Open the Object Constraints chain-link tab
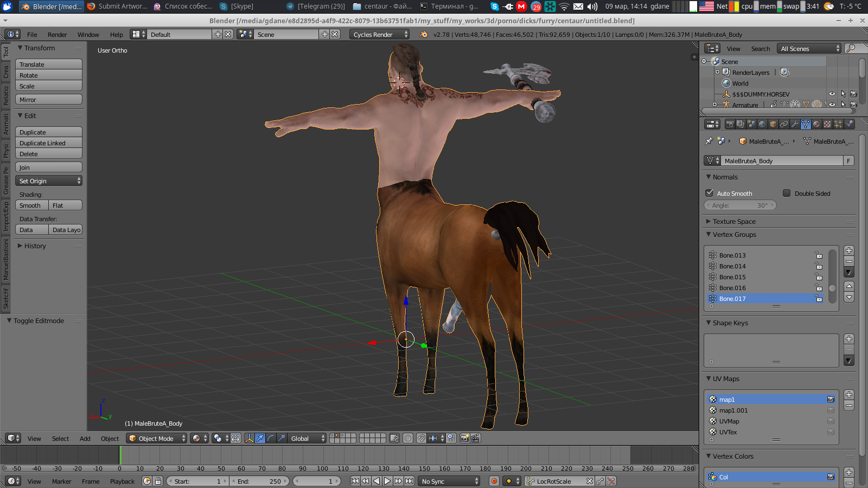868x488 pixels. coord(784,124)
